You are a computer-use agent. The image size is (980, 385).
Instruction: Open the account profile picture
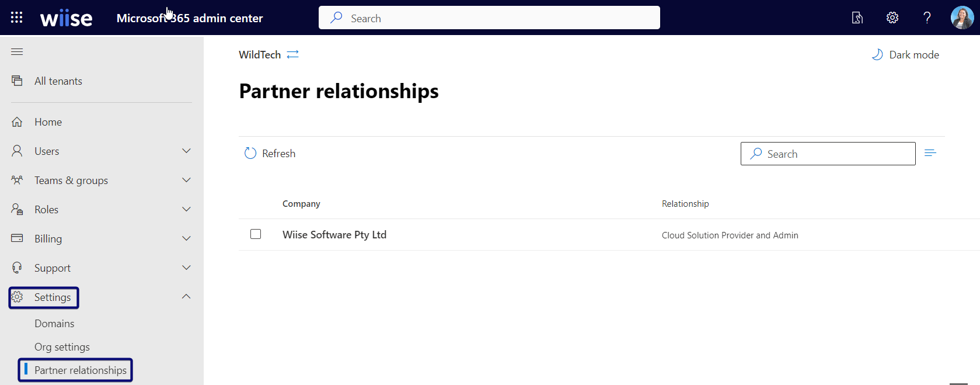[x=962, y=18]
